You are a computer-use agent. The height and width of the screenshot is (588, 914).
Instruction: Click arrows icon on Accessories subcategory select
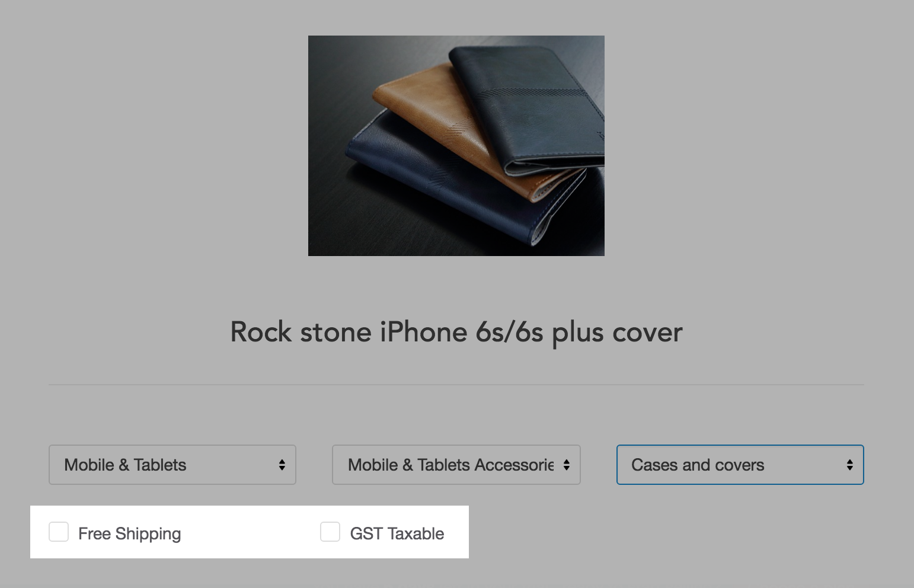click(x=567, y=465)
